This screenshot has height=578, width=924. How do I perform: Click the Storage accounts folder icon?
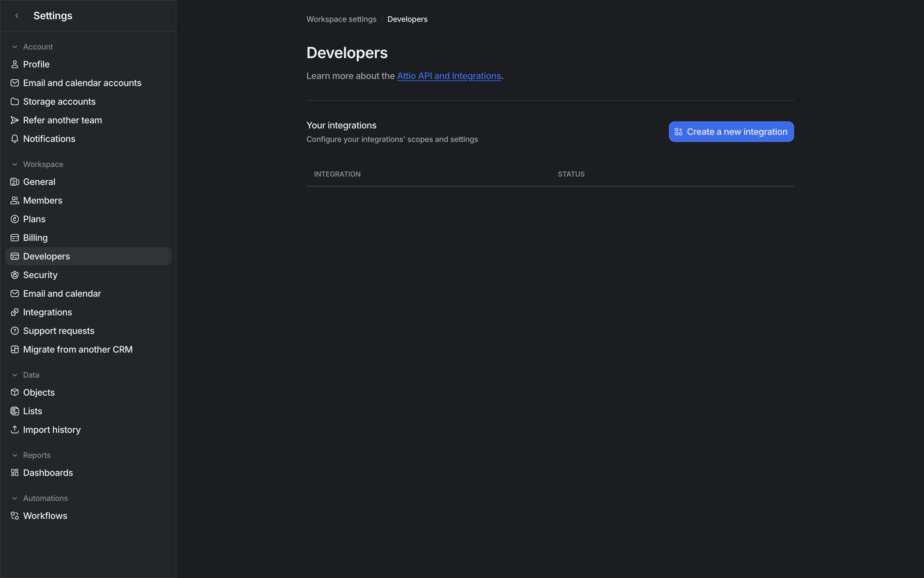click(x=14, y=102)
